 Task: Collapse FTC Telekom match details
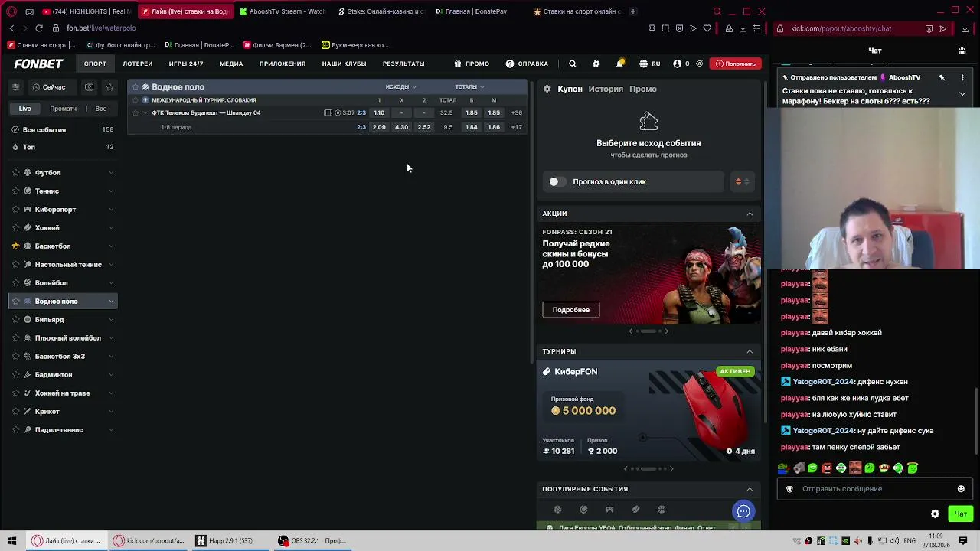coord(145,112)
